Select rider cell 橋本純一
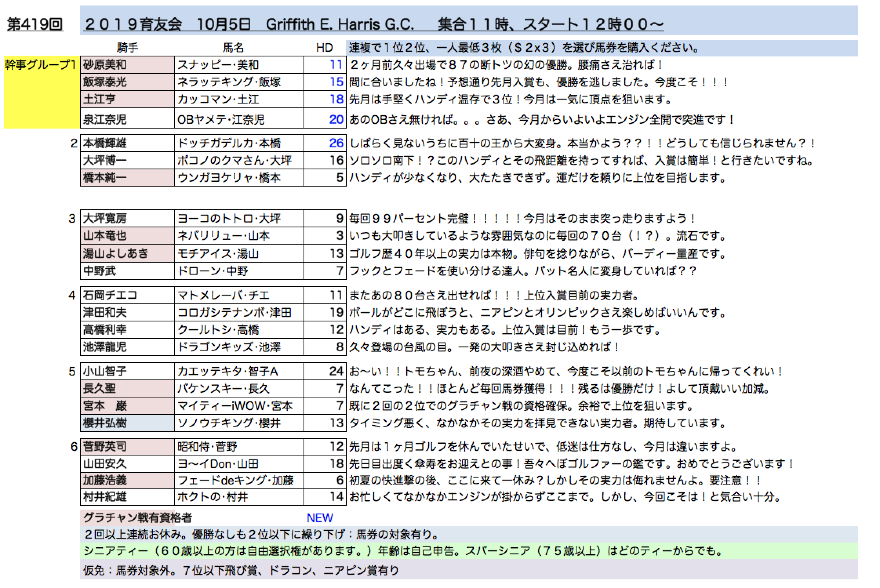Screen dimensions: 880x588 tap(127, 178)
